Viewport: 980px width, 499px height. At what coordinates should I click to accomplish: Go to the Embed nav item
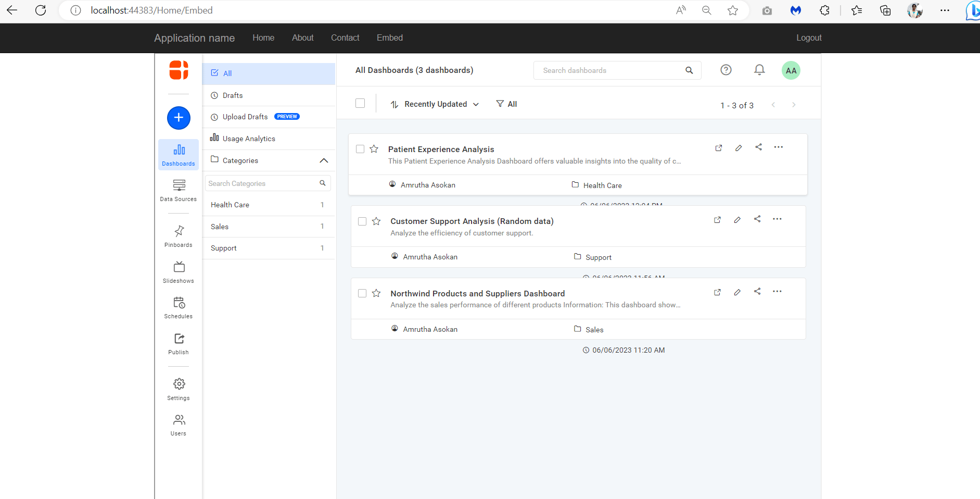[x=389, y=38]
